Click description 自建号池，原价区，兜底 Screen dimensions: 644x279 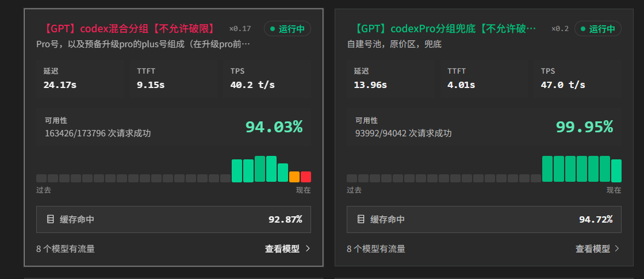point(394,44)
